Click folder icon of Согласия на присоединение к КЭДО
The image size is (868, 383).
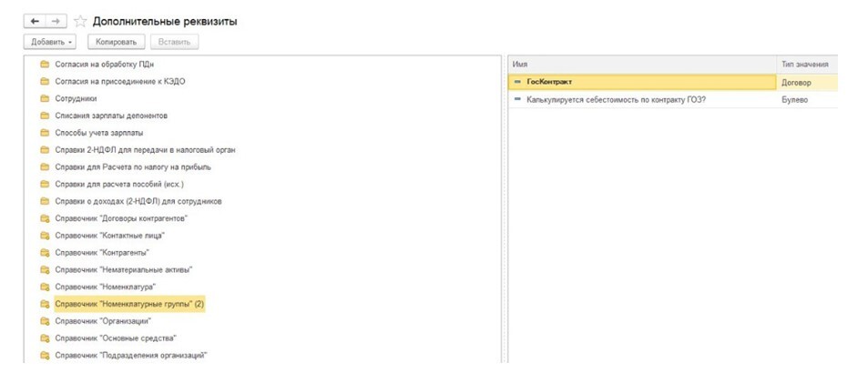(x=45, y=81)
